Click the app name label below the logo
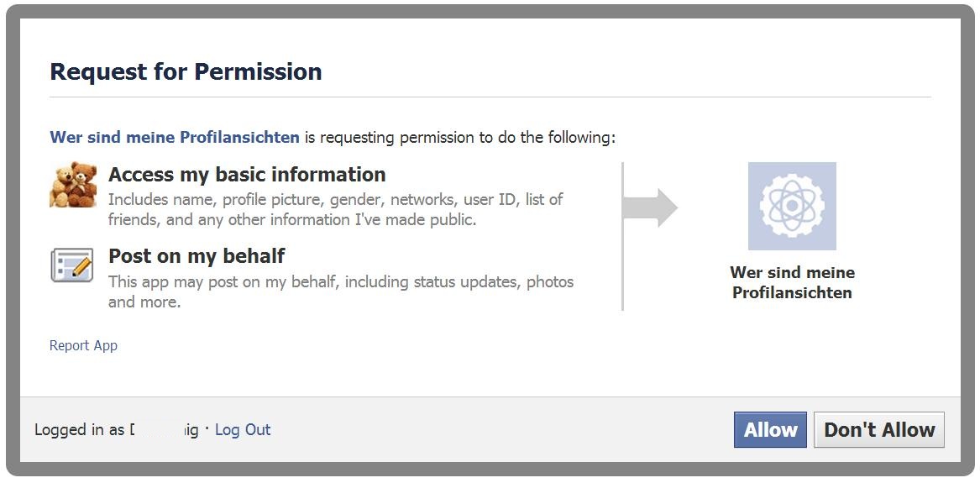 tap(792, 282)
